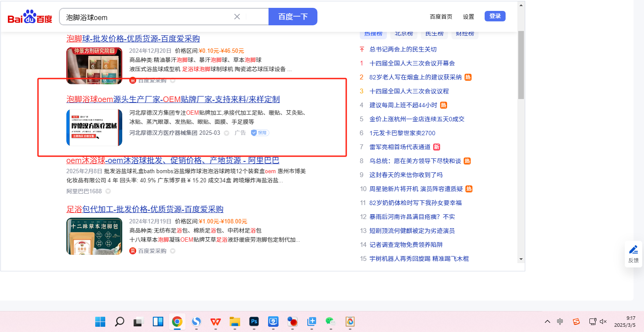Click the Sogou input method tray icon
This screenshot has width=644, height=332.
(576, 322)
